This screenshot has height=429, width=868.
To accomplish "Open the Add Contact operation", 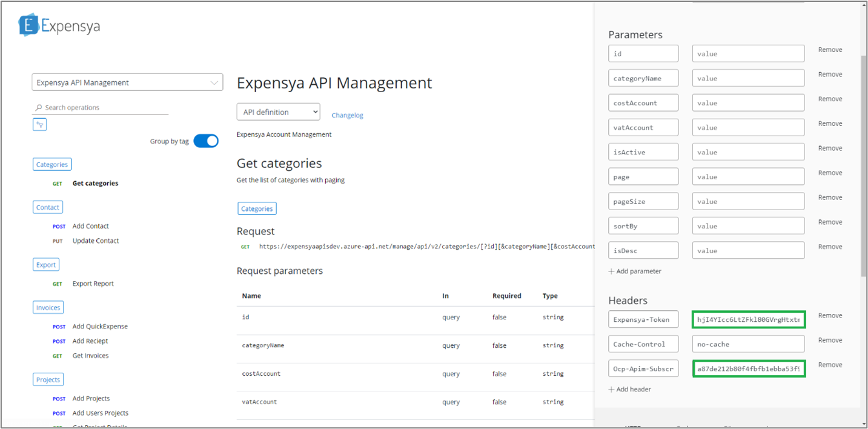I will coord(91,226).
